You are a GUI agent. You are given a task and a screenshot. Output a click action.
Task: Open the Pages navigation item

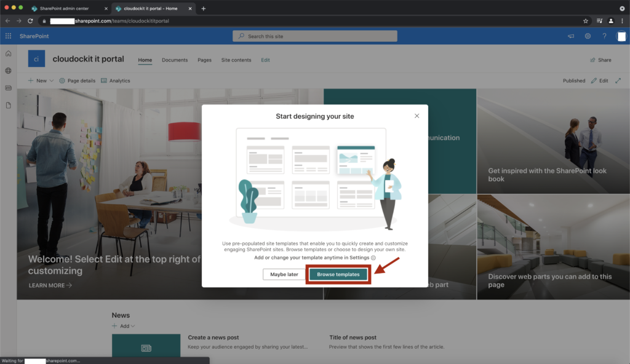tap(204, 60)
